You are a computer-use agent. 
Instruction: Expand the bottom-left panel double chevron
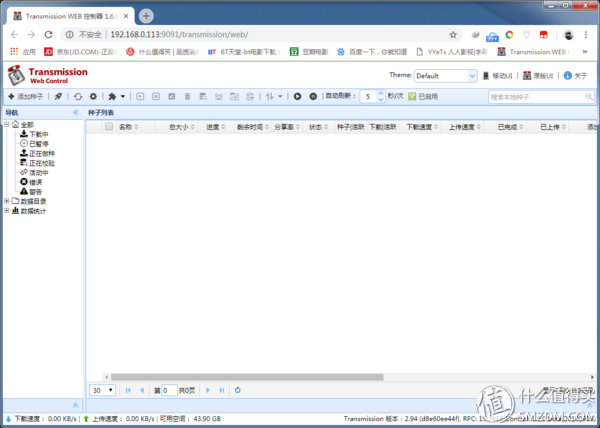(75, 405)
